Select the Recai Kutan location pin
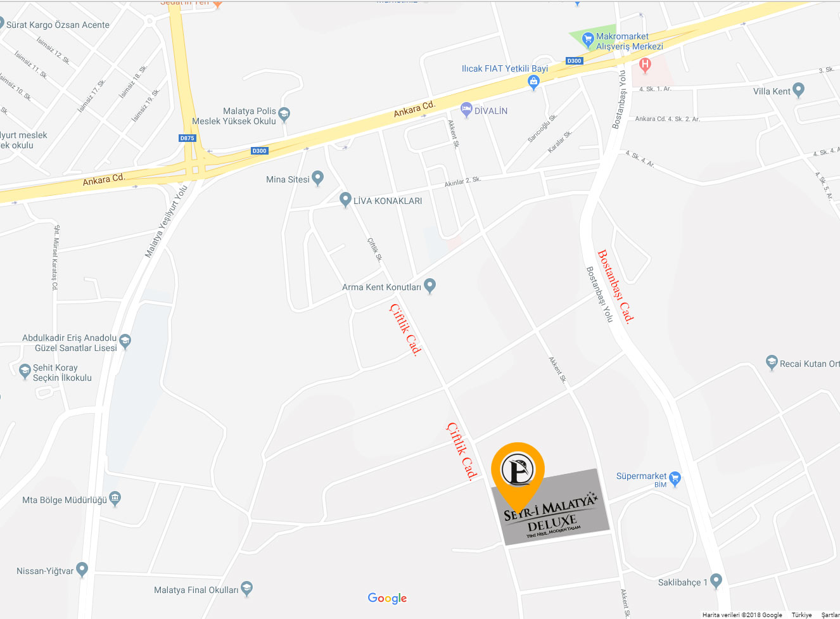The width and height of the screenshot is (840, 619). tap(772, 363)
